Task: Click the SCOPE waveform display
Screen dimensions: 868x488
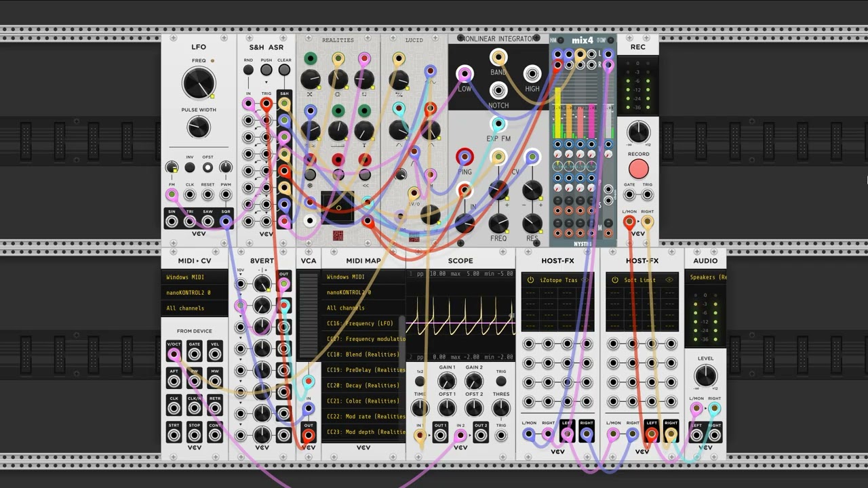Action: (460, 315)
